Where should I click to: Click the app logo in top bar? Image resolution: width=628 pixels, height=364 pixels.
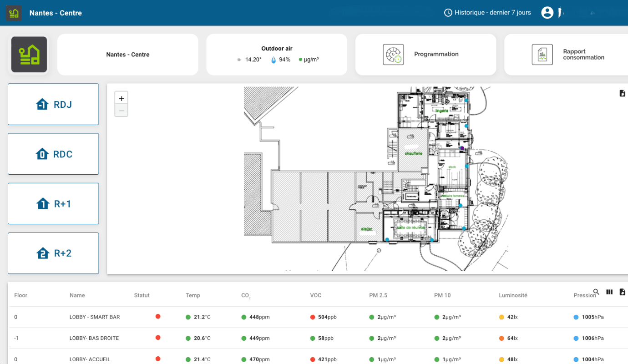coord(14,13)
